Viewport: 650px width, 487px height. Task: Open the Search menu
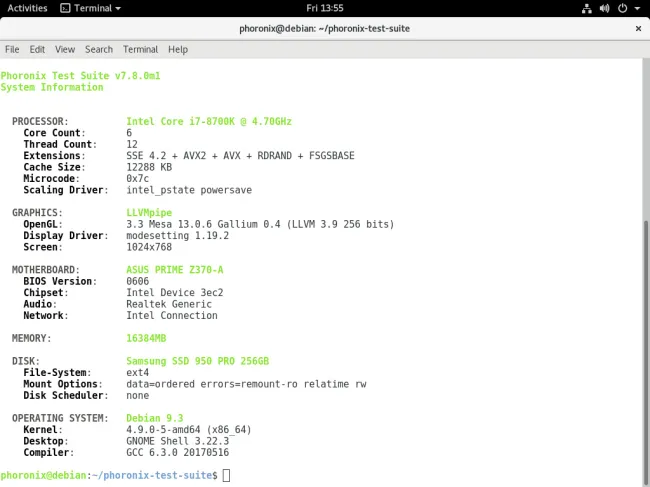pos(99,49)
